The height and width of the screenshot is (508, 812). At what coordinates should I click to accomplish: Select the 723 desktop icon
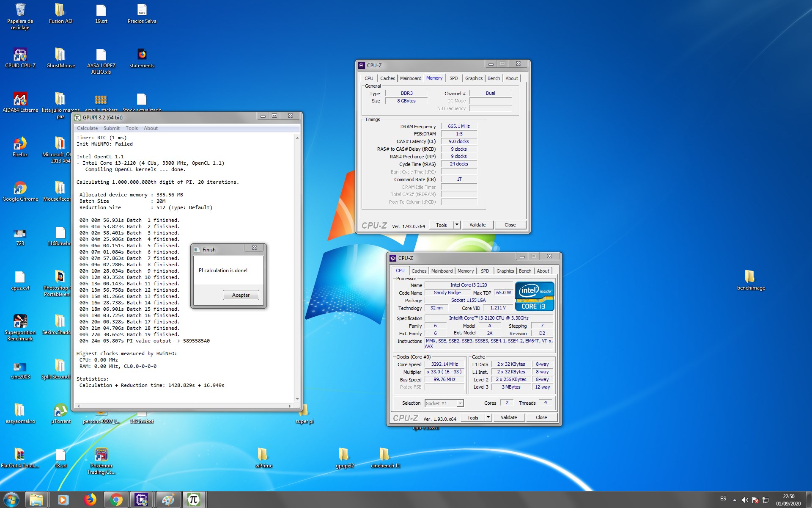(20, 235)
